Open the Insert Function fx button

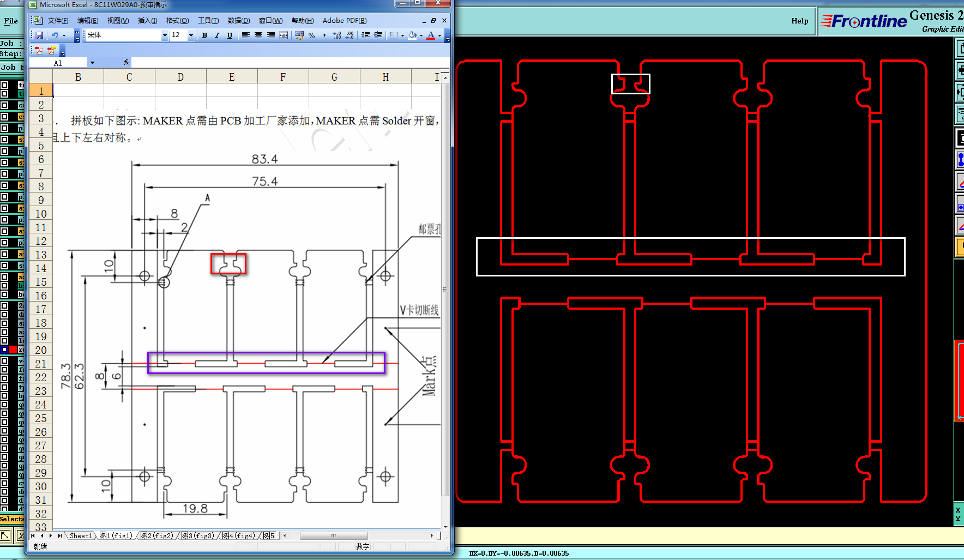click(126, 63)
